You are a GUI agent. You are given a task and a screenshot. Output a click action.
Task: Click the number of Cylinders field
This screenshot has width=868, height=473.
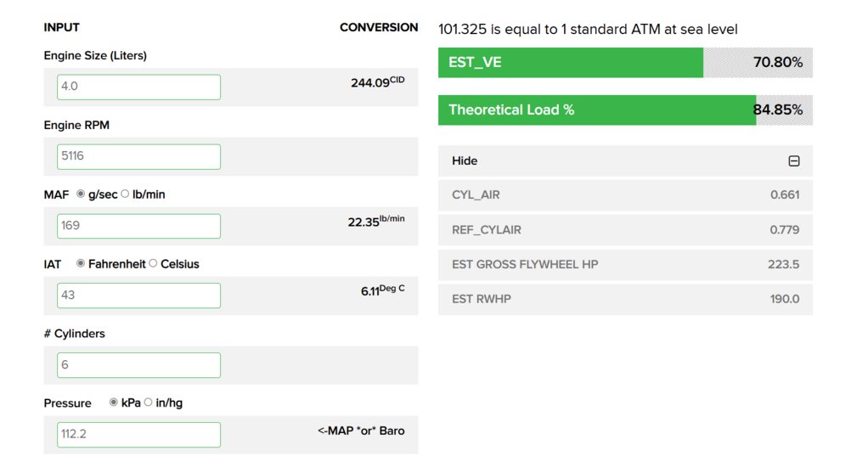coord(138,365)
